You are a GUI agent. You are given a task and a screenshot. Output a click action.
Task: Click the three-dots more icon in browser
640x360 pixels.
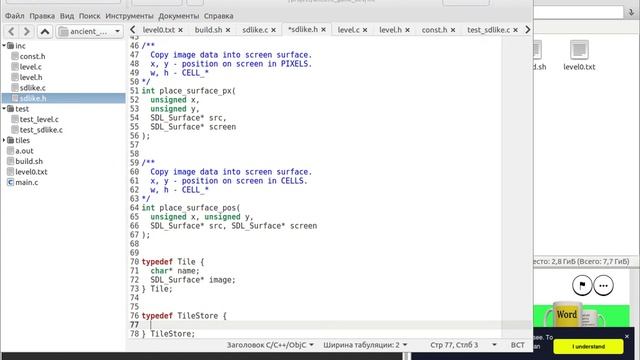point(603,285)
